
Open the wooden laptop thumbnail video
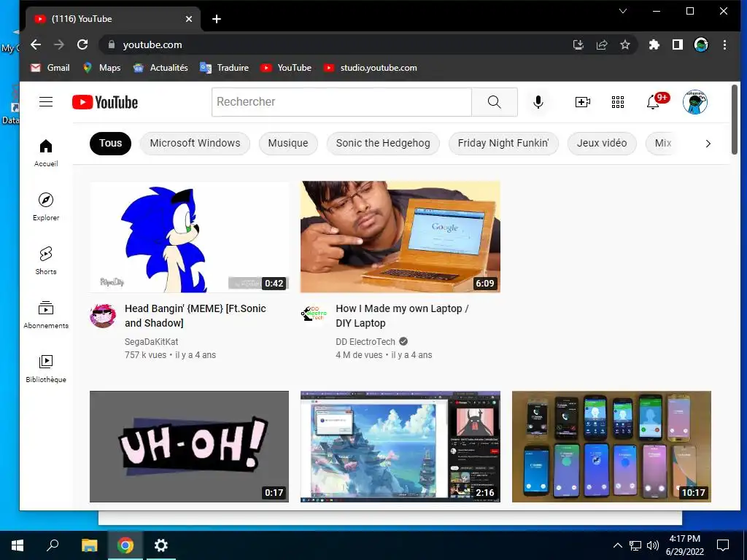tap(400, 237)
